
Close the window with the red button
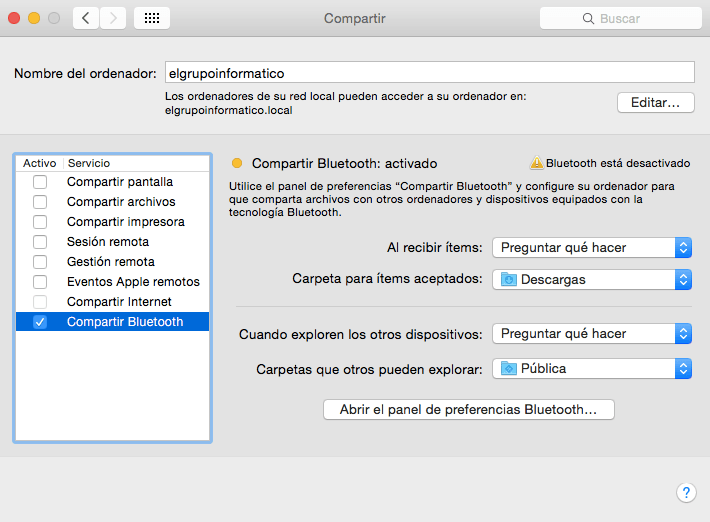click(14, 18)
